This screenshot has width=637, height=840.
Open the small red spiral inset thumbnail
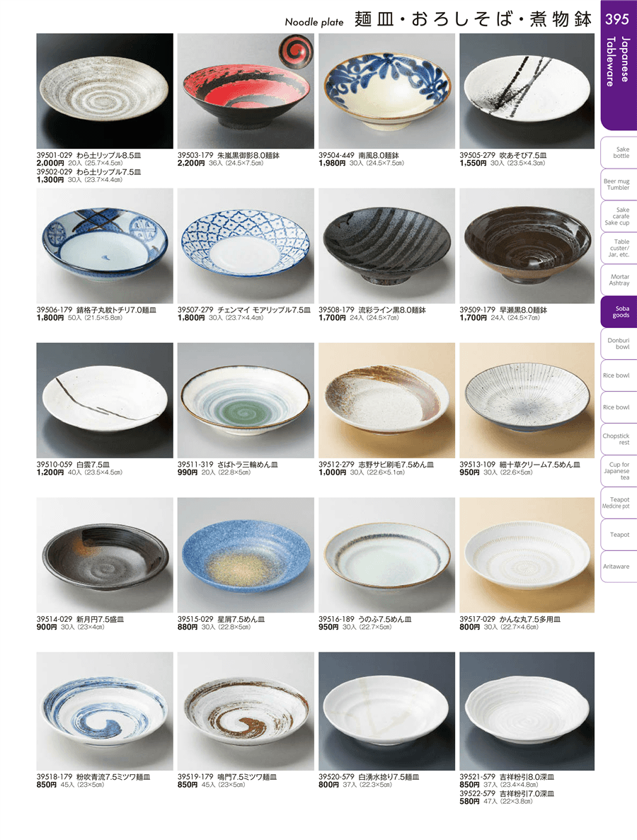[295, 52]
